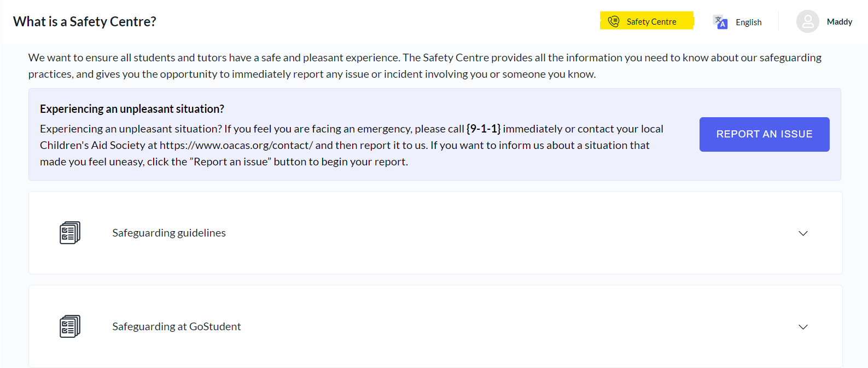
Task: Open the Maddy account menu
Action: point(839,22)
